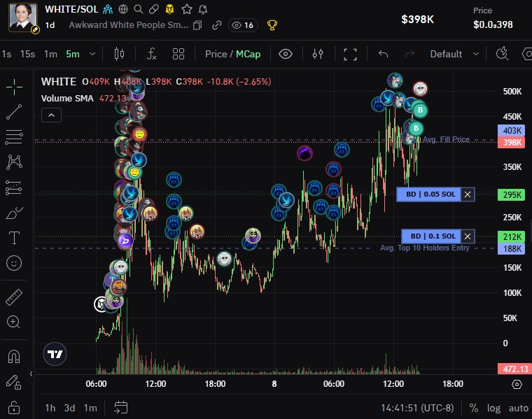Open the pill link icon
The image size is (532, 419).
[154, 9]
